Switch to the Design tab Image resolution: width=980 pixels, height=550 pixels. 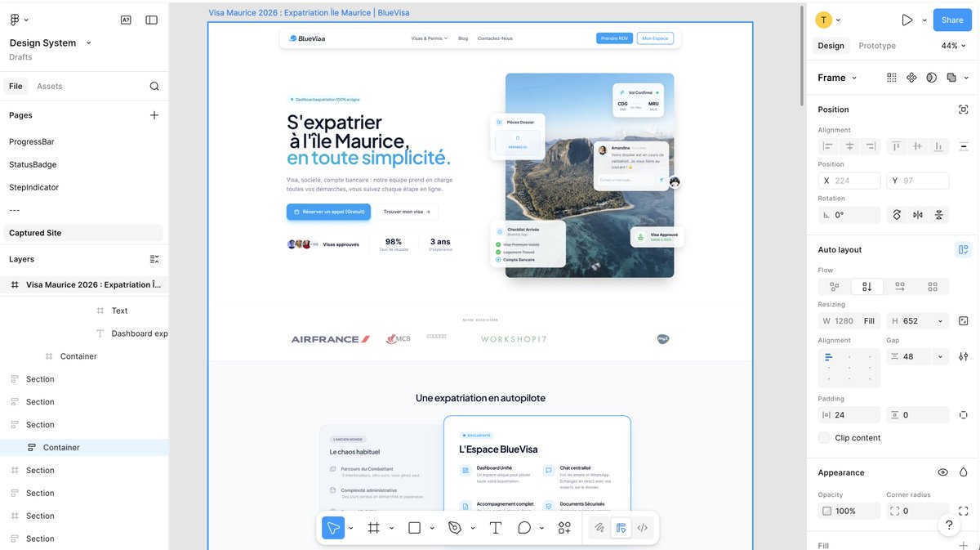click(831, 46)
